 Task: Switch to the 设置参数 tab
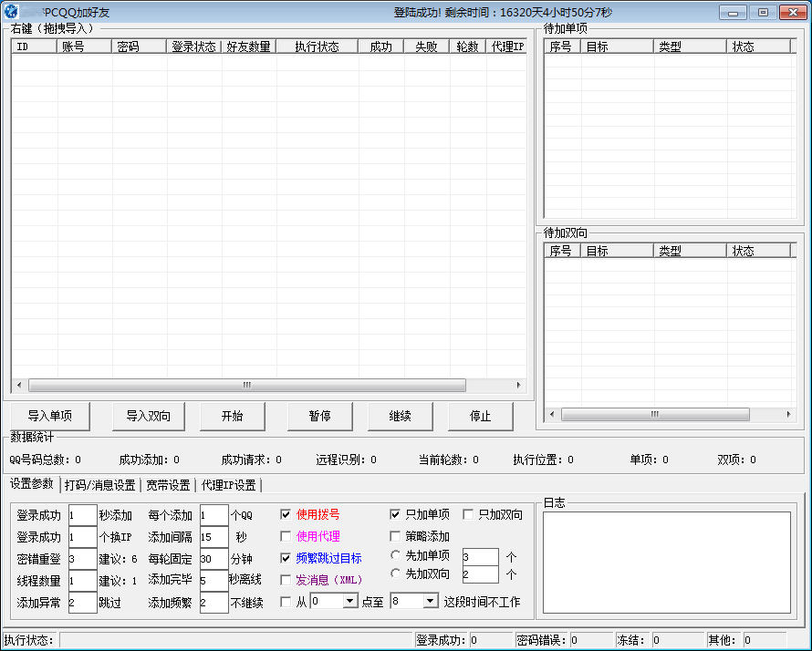click(32, 484)
